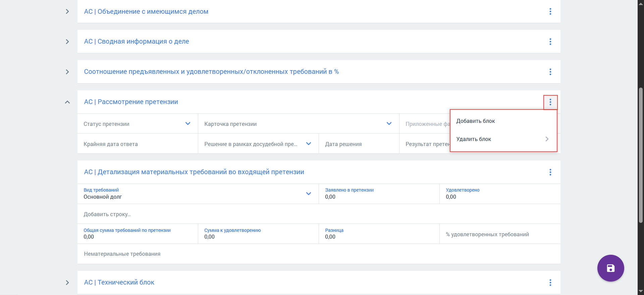Choose Добавить блок from the context menu
644x295 pixels.
tap(503, 121)
